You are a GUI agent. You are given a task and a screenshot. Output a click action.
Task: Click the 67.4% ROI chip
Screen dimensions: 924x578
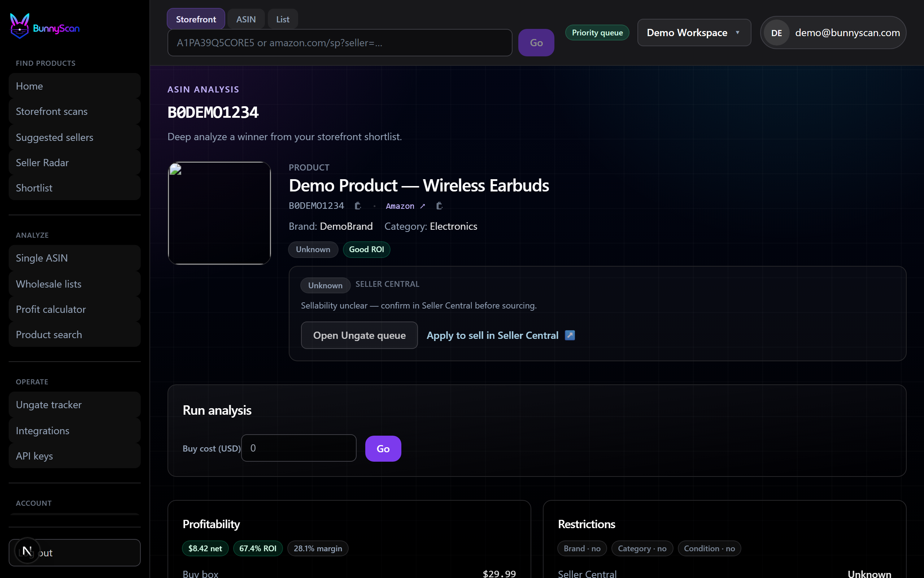(x=258, y=549)
